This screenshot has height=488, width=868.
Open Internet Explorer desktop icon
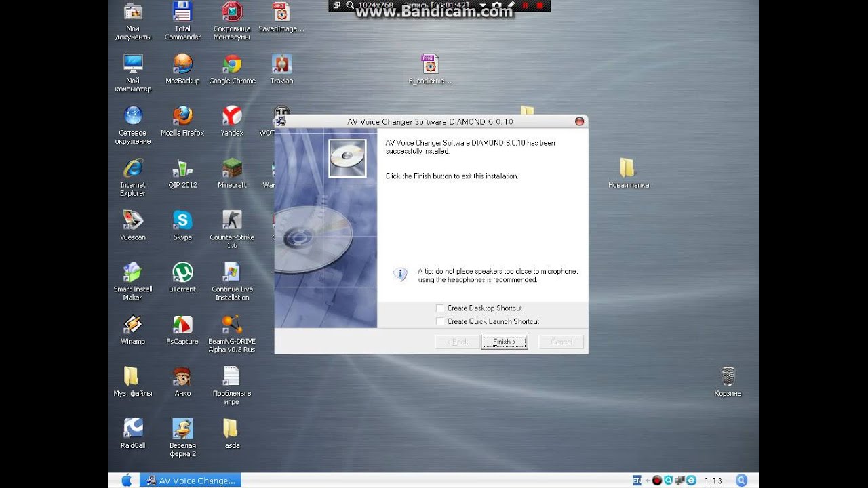coord(133,178)
